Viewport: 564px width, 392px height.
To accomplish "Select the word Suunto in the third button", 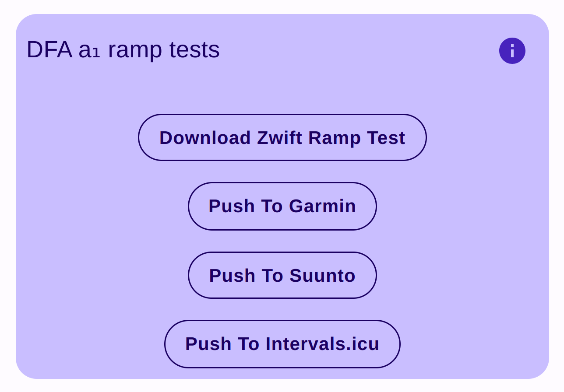I will click(322, 276).
